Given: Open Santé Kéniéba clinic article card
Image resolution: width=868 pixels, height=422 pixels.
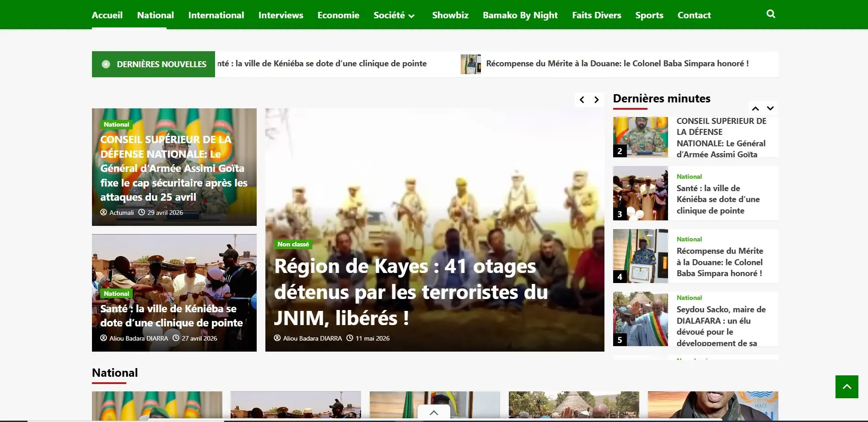Looking at the screenshot, I should [x=172, y=316].
